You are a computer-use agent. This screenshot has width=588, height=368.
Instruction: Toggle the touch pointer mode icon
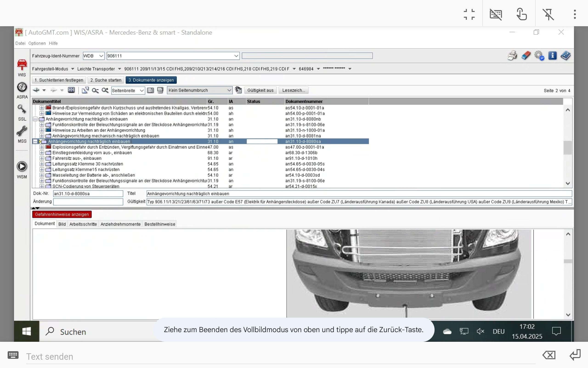click(x=522, y=14)
